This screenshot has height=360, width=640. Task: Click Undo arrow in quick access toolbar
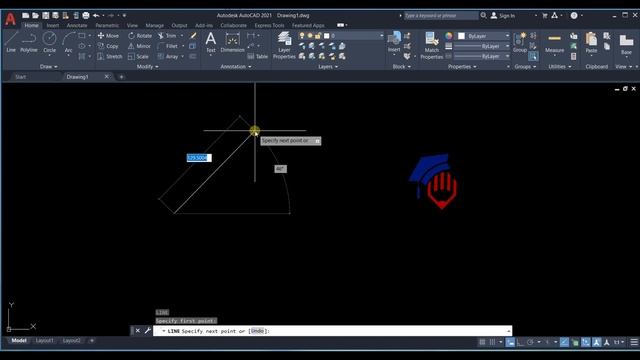pyautogui.click(x=96, y=16)
